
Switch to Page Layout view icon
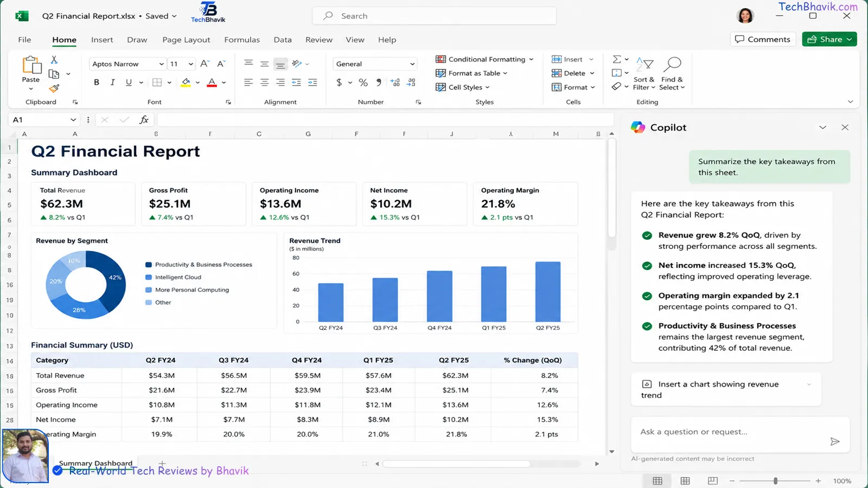pyautogui.click(x=685, y=481)
